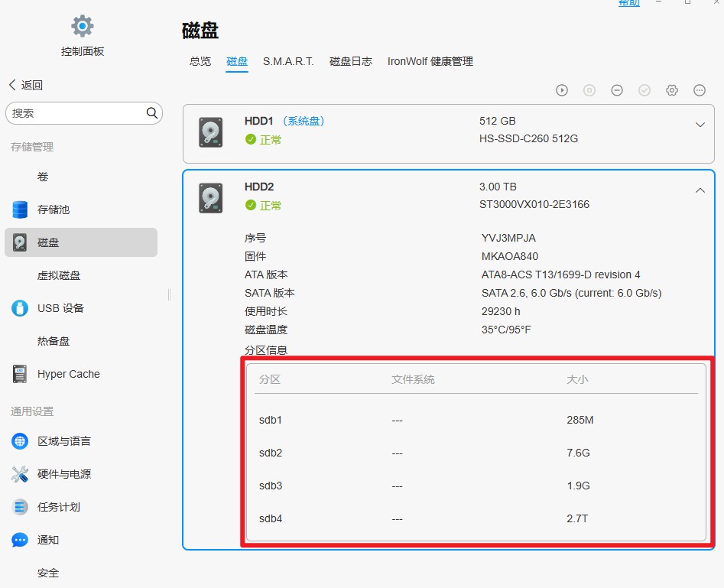Click the Control Panel gear icon
724x588 pixels.
pyautogui.click(x=83, y=26)
